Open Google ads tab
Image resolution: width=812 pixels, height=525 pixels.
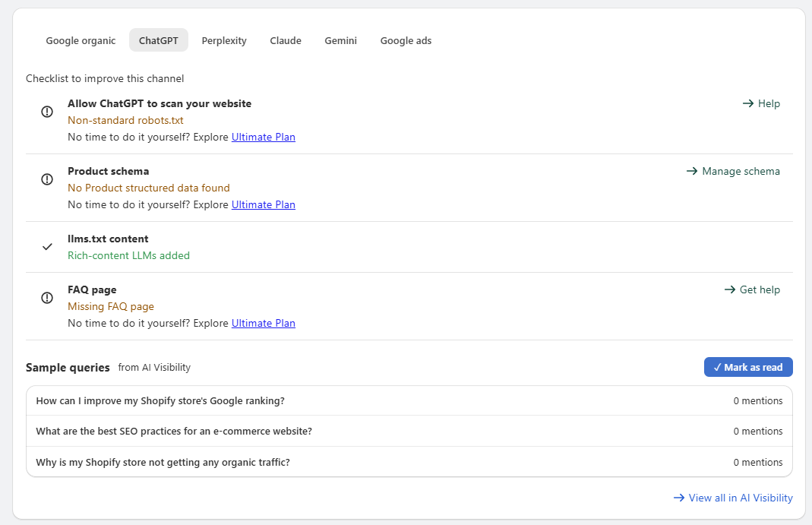pyautogui.click(x=406, y=40)
